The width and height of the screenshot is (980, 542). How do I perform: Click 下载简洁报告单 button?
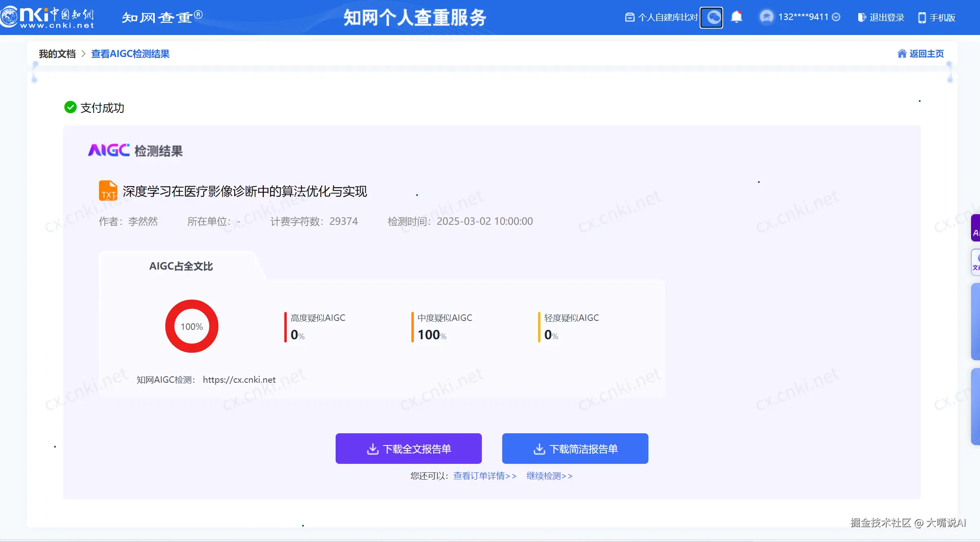tap(575, 448)
